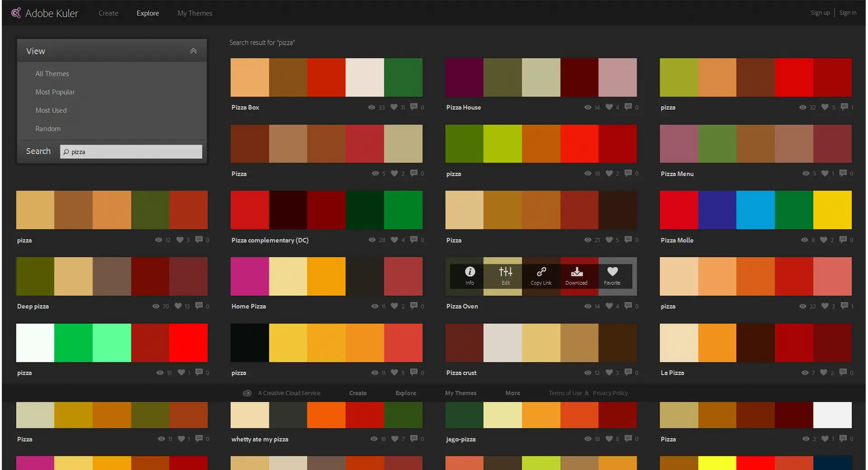The image size is (868, 470).
Task: Click the search field containing pizza
Action: (x=131, y=152)
